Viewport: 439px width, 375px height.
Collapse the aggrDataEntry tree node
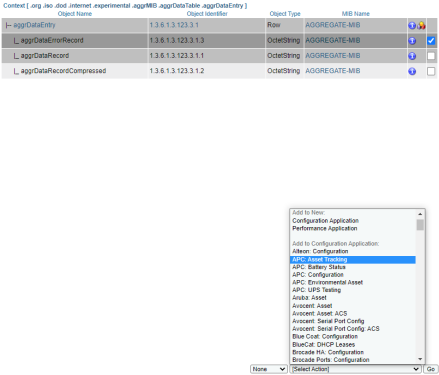pos(8,25)
